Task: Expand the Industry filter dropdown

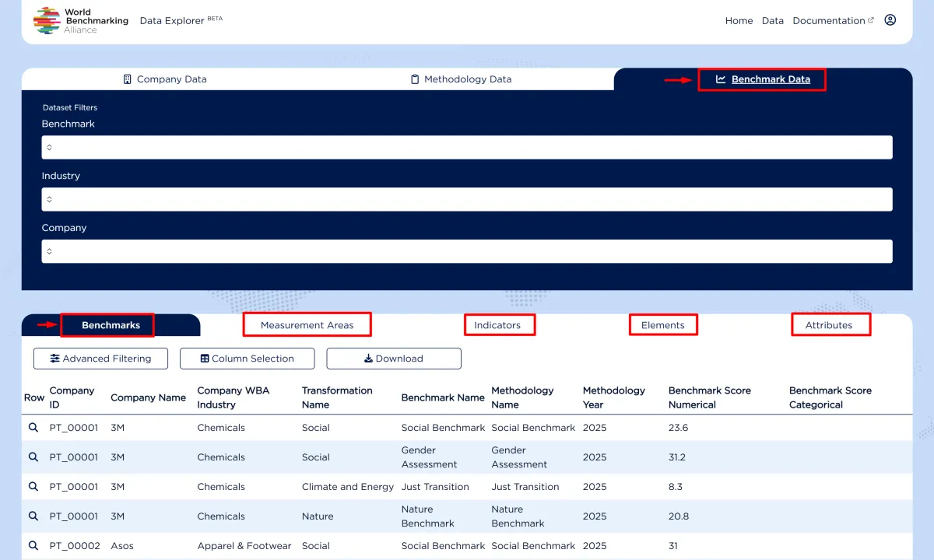Action: tap(467, 199)
